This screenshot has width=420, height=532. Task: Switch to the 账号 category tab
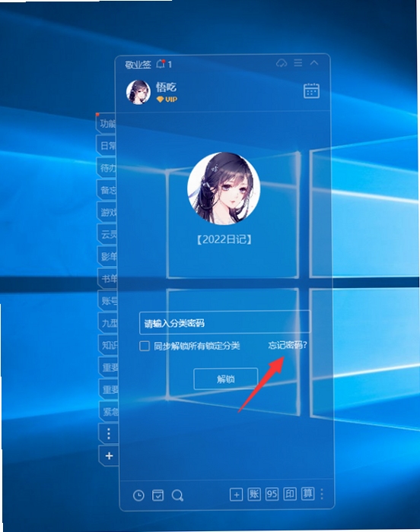(108, 301)
